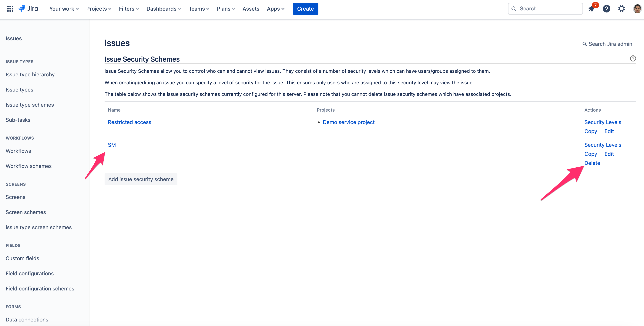Open the Demo service project link

(x=348, y=122)
